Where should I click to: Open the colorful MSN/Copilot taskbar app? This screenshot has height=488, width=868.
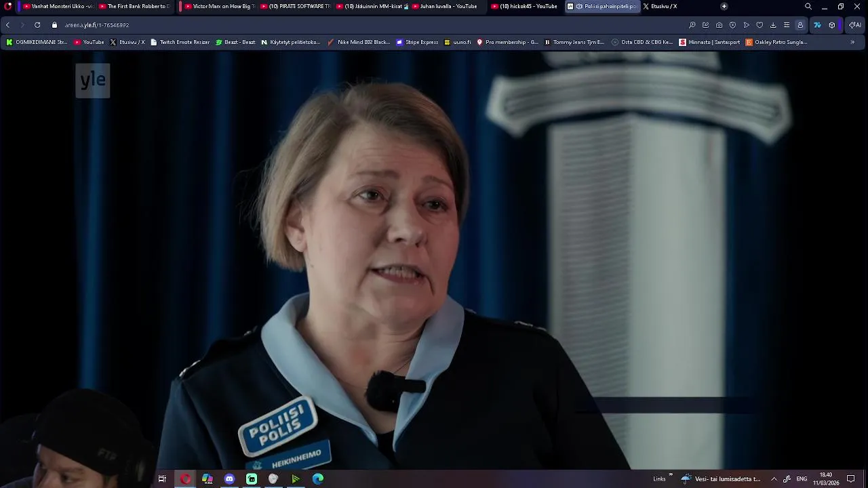208,479
